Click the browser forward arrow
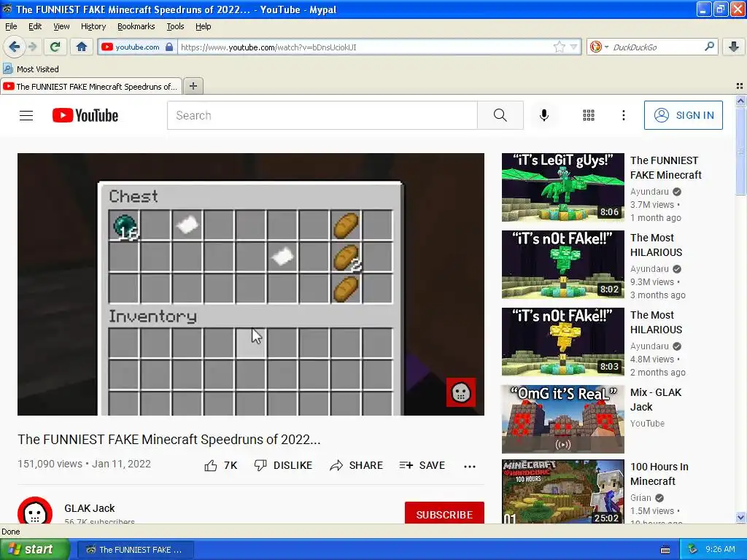The height and width of the screenshot is (560, 747). 32,47
